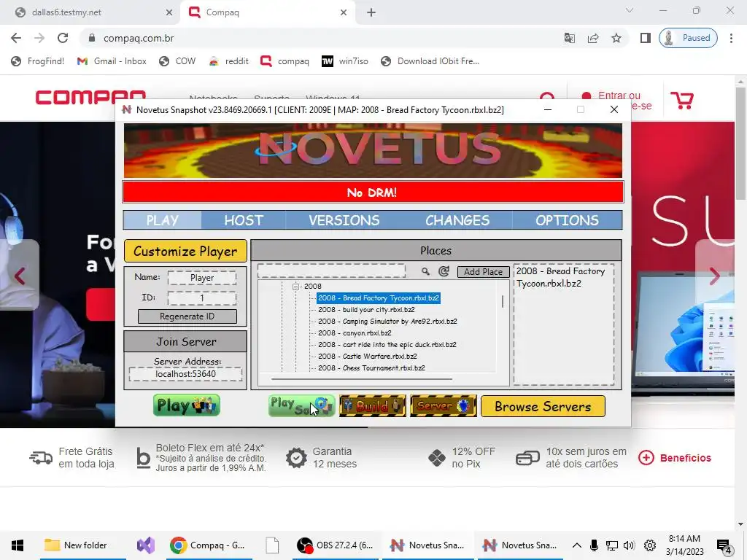Select 2008 - Chess Tournament.rbxl.bz2

click(371, 367)
